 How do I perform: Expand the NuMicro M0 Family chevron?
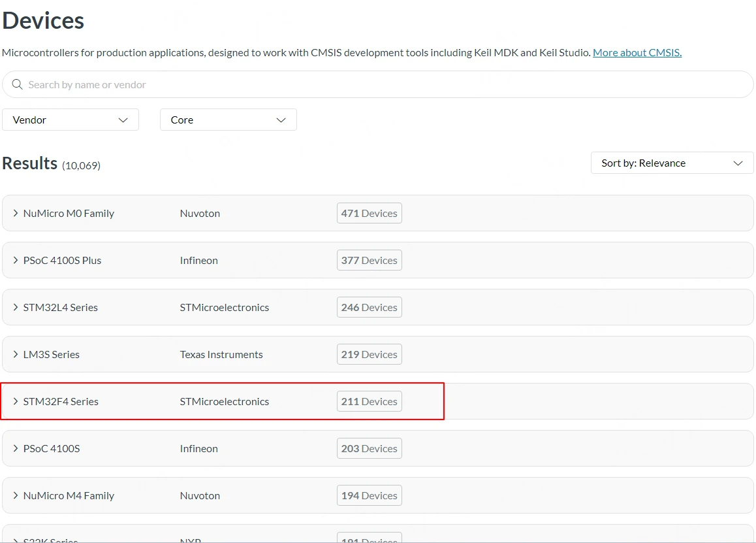[x=16, y=214]
